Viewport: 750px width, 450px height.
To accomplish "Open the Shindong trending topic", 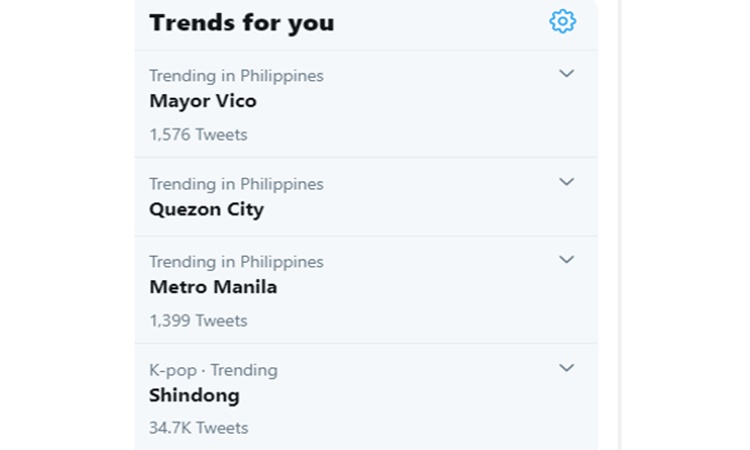I will coord(194,395).
